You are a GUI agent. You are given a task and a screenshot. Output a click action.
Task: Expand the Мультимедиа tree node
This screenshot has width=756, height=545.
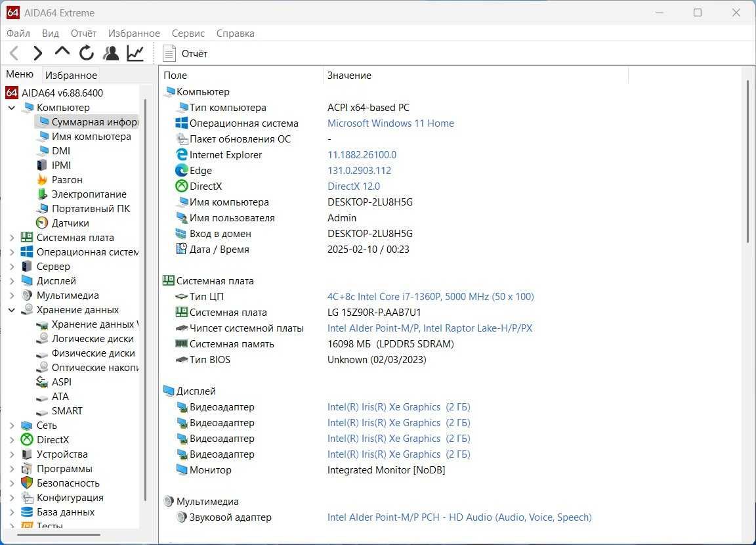[12, 295]
